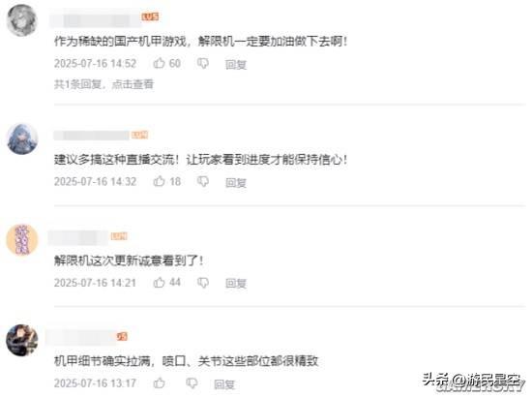
Task: Dislike the comment posted at 13:17
Action: [x=192, y=383]
